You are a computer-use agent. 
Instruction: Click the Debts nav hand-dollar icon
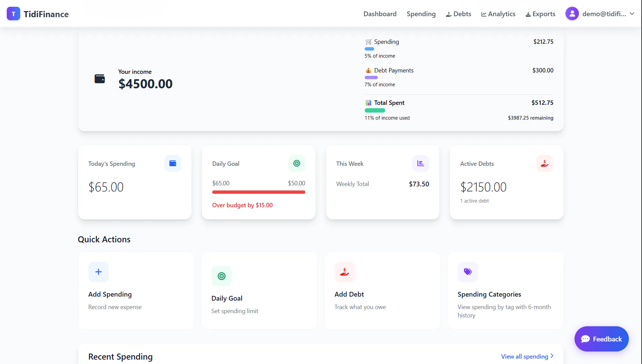tap(449, 14)
